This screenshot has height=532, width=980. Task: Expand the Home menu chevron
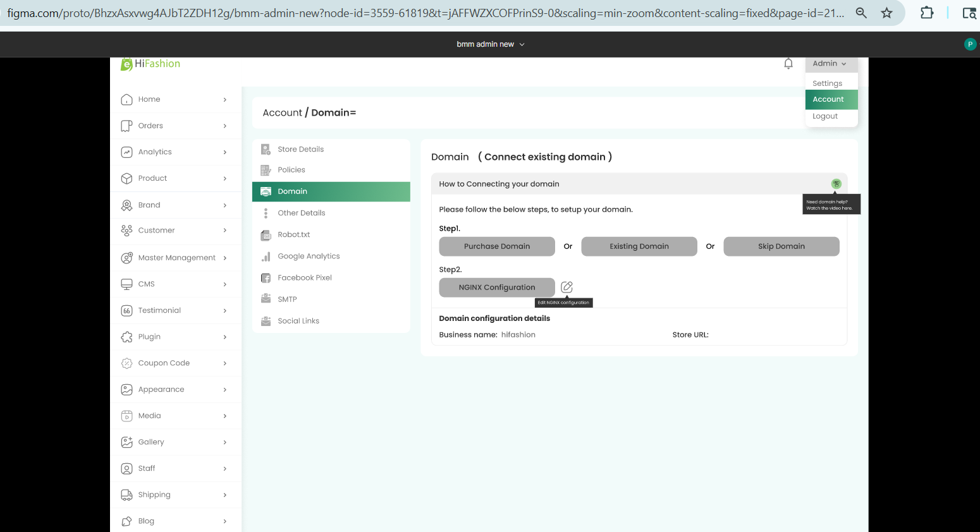tap(225, 100)
